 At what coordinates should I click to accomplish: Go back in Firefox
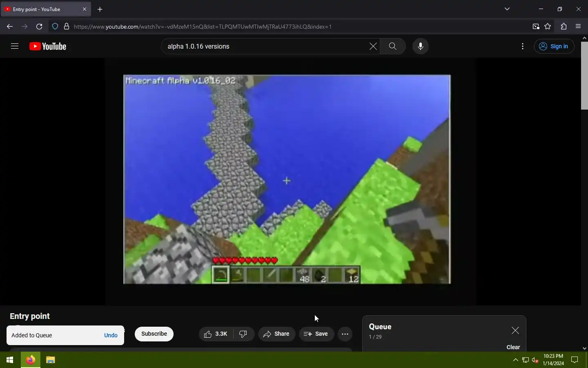pyautogui.click(x=10, y=27)
